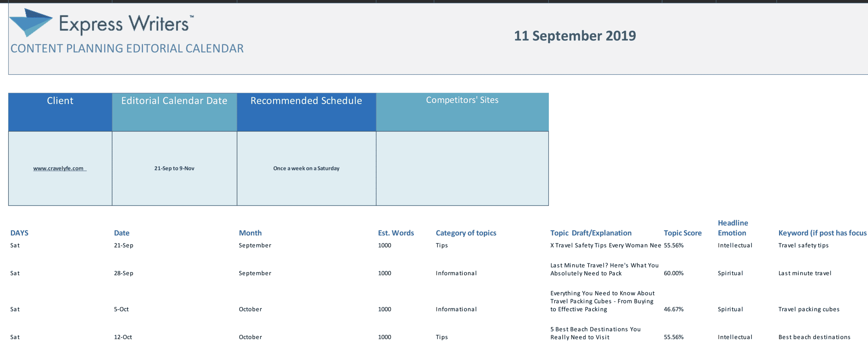Select the Tips category in 21-Sep row

pyautogui.click(x=442, y=246)
